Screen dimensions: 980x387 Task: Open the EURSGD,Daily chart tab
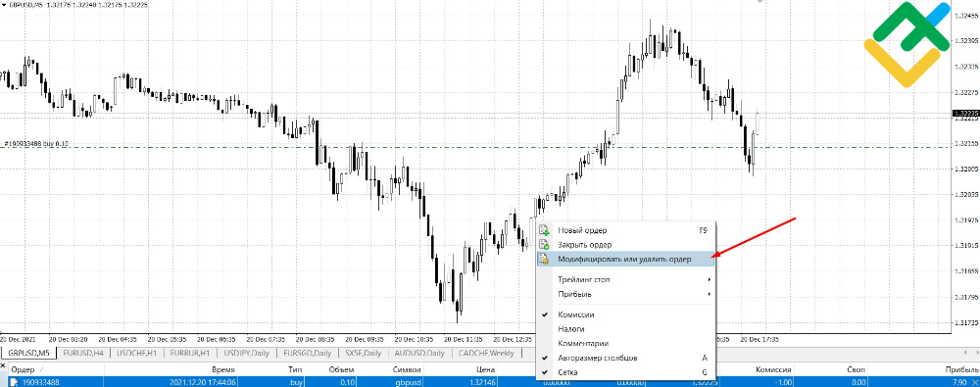(x=308, y=354)
